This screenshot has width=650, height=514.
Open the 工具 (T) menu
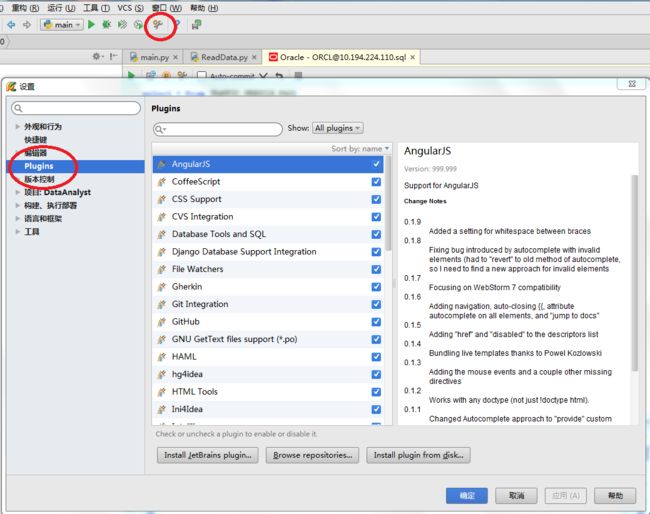[x=97, y=7]
